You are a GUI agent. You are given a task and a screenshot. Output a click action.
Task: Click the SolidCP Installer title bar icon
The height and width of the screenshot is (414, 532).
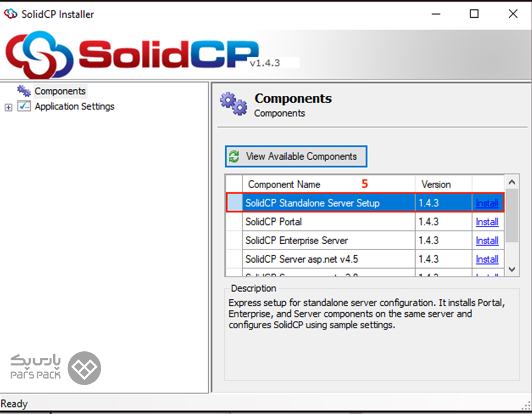click(x=11, y=14)
